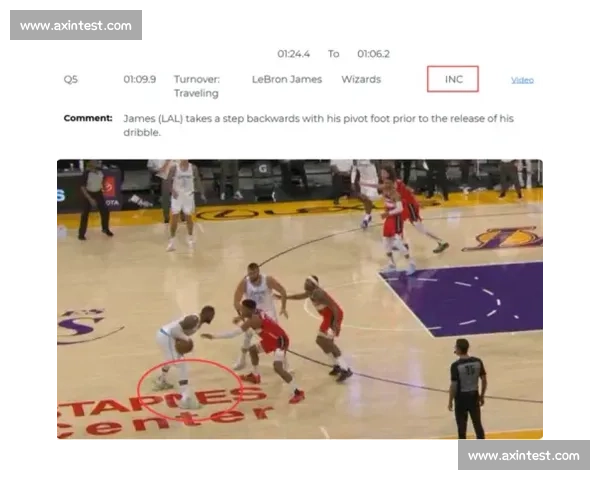This screenshot has width=600, height=480.
Task: Click the comment text about James's pivot foot
Action: tap(318, 124)
